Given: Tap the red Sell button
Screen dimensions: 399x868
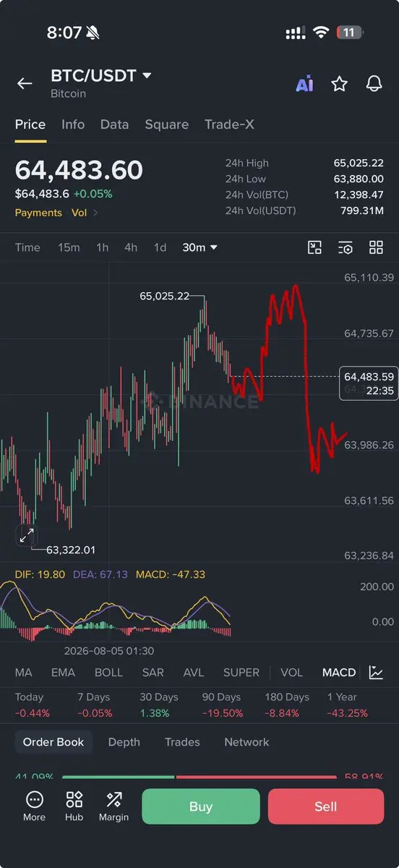Looking at the screenshot, I should click(x=326, y=807).
